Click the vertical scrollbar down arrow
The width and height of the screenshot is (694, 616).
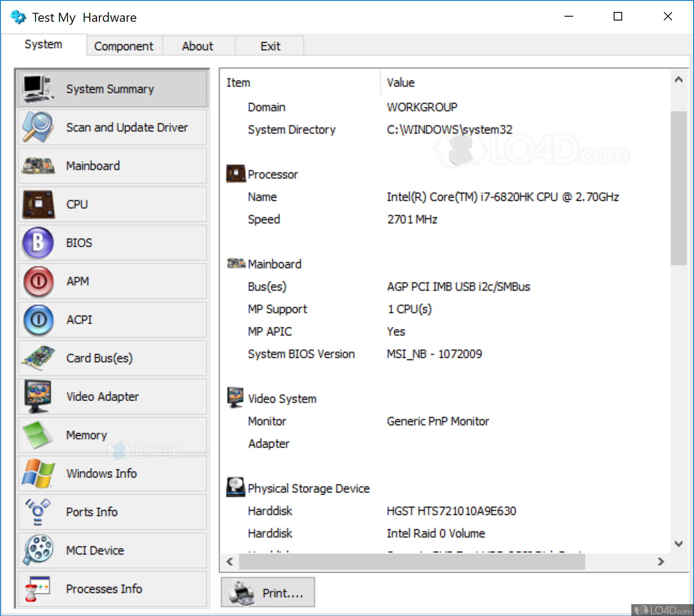click(678, 544)
